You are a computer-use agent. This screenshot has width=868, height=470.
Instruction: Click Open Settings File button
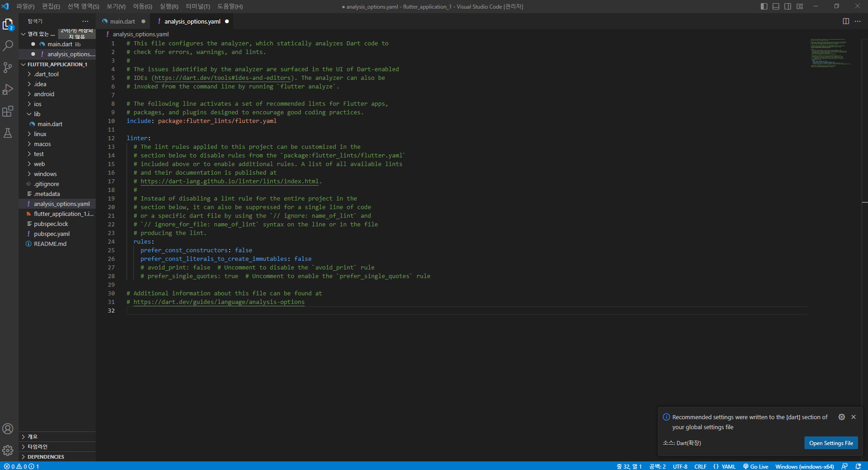(831, 443)
